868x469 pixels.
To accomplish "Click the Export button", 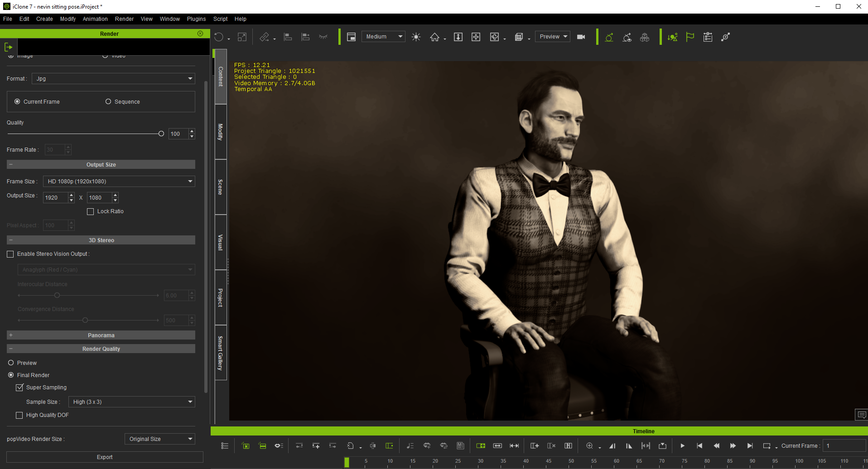I will point(105,457).
